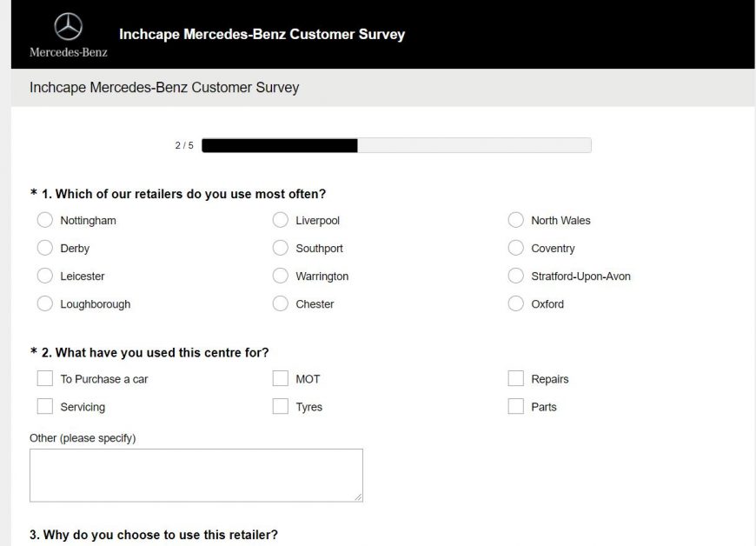
Task: Select the Nottingham retailer option
Action: click(x=45, y=221)
